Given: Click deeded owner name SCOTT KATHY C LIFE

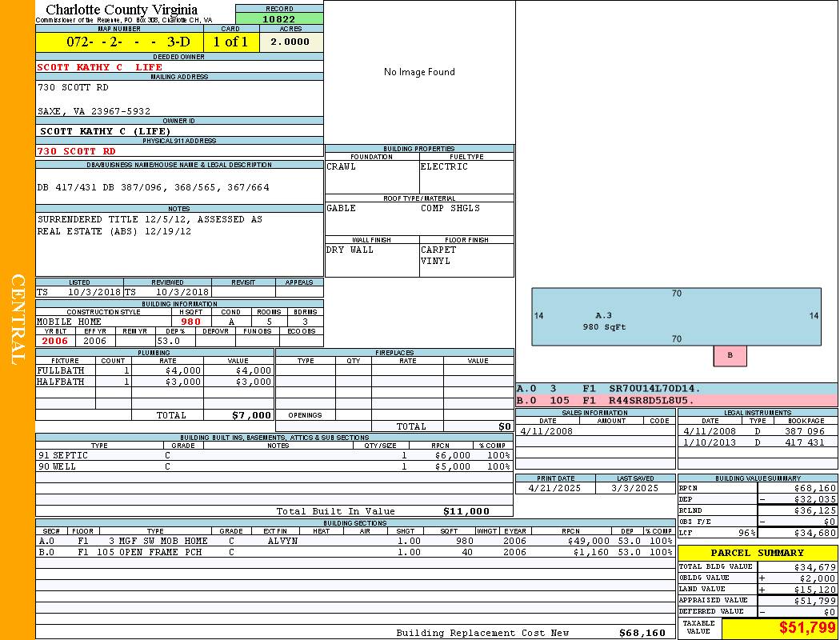Looking at the screenshot, I should [x=100, y=67].
